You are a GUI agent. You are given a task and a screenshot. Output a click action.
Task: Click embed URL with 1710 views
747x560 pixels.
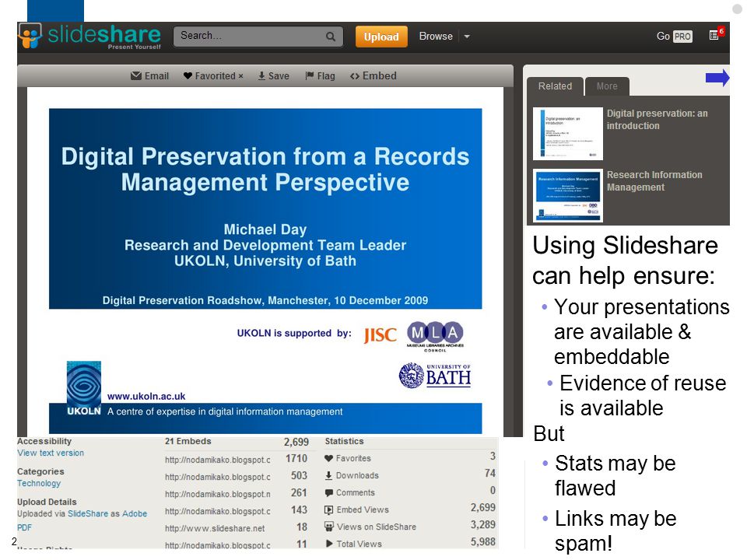click(218, 460)
